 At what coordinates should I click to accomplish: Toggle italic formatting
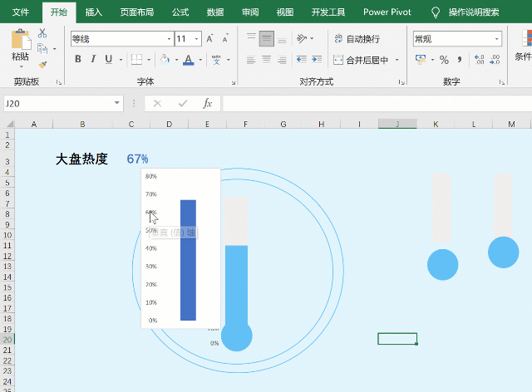click(93, 59)
